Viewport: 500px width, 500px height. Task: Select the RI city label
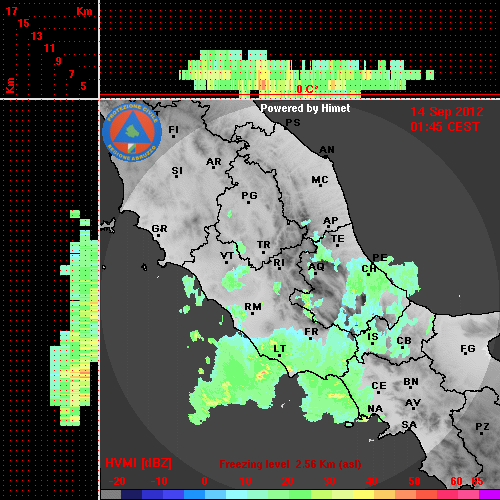(x=279, y=263)
